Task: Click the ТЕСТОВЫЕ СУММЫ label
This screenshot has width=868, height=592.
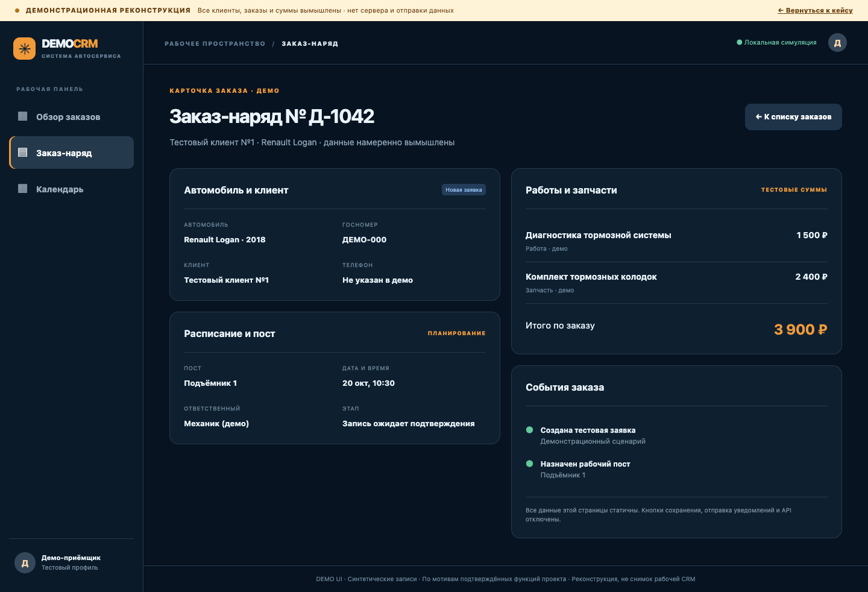Action: tap(794, 190)
